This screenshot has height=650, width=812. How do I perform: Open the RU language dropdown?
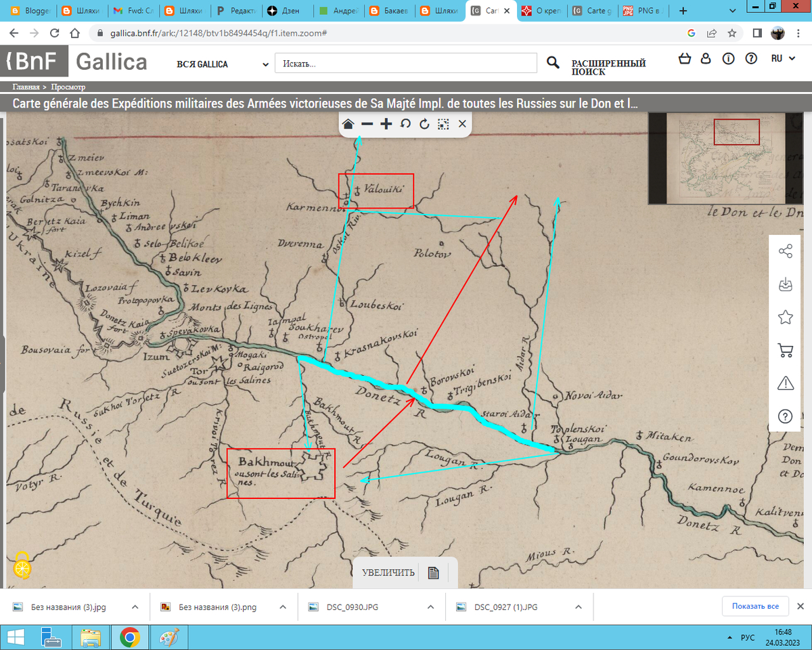[x=782, y=59]
